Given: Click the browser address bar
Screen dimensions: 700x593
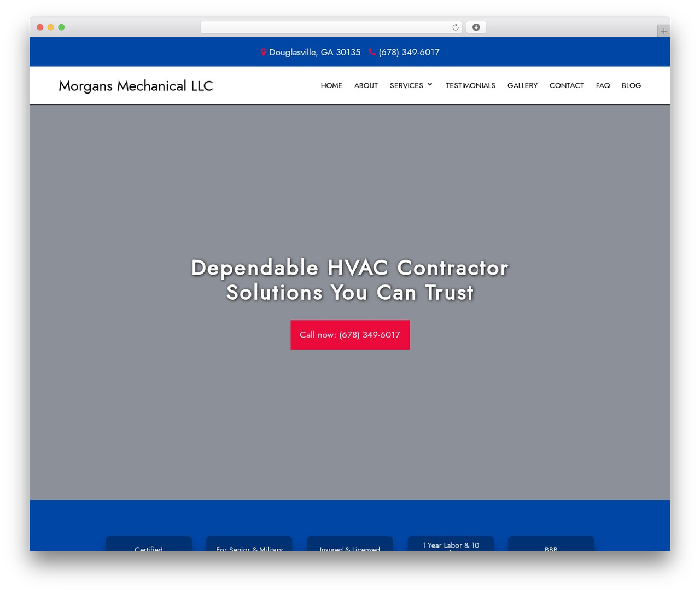Looking at the screenshot, I should (331, 27).
